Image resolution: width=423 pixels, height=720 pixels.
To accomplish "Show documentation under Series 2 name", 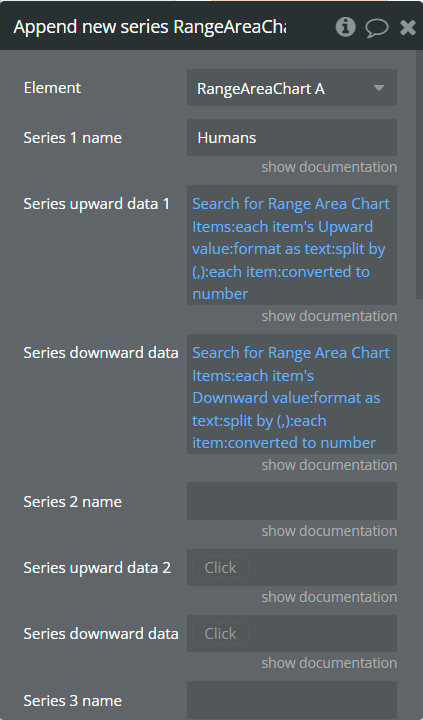I will pos(329,531).
